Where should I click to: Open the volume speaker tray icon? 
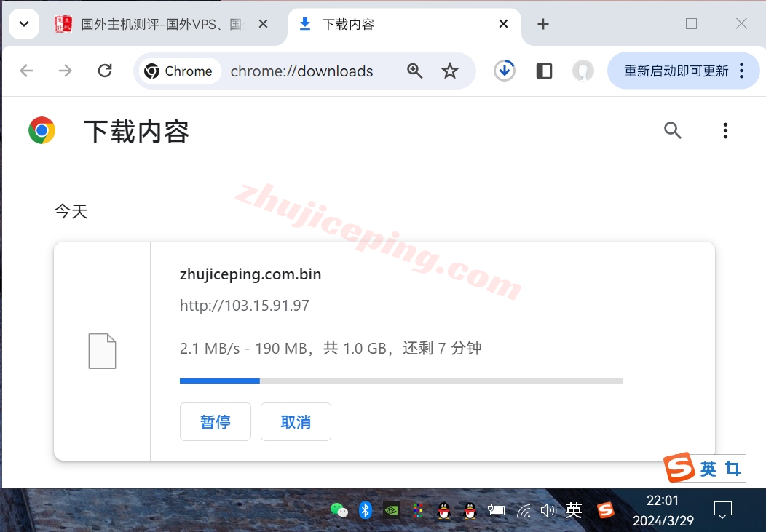[x=548, y=510]
